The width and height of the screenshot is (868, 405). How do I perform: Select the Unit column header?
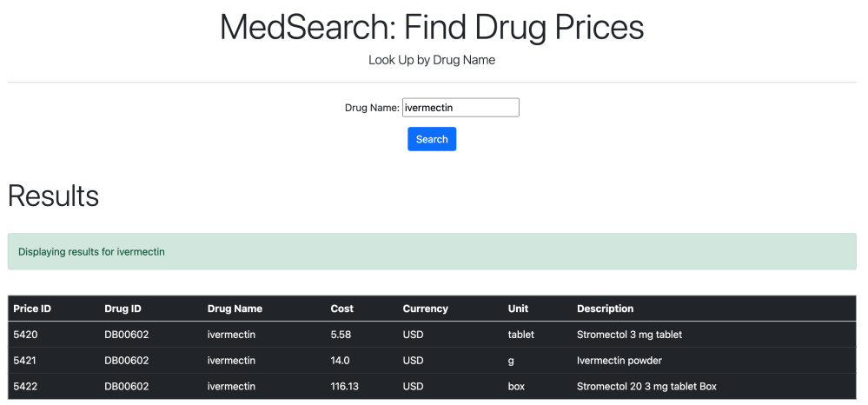(518, 309)
